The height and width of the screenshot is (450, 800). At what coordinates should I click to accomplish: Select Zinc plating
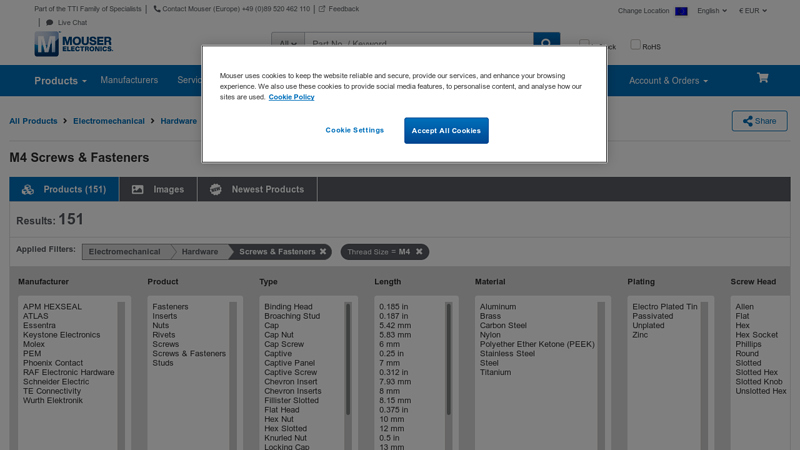tap(640, 335)
